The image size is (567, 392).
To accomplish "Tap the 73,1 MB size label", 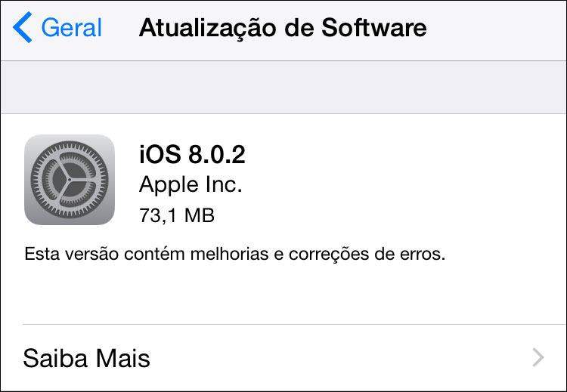I will 177,215.
